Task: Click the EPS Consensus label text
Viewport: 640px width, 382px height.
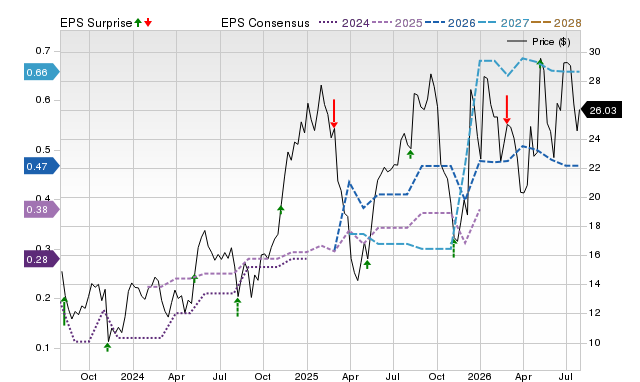Action: coord(265,23)
